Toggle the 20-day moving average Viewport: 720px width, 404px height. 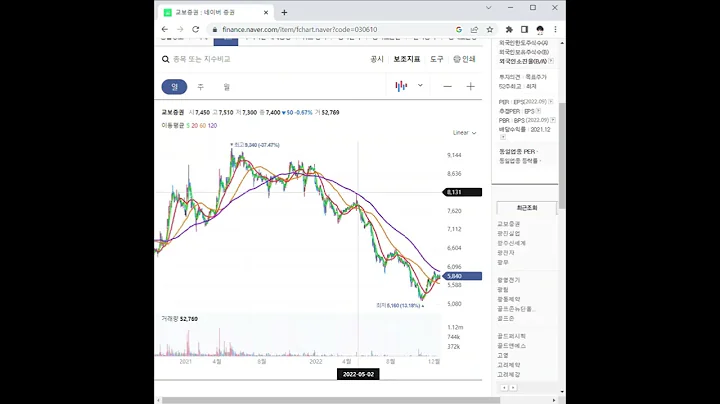pos(194,125)
